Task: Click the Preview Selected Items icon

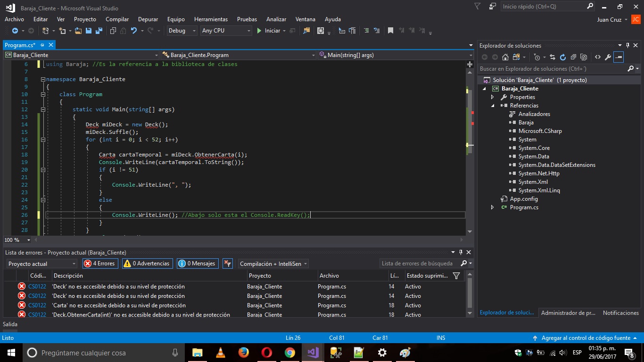Action: coord(619,57)
